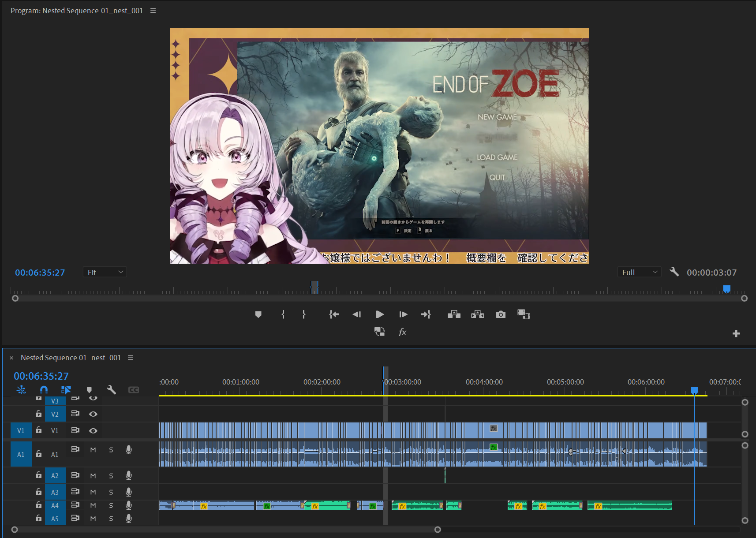Toggle Proxies button under transport controls

380,332
